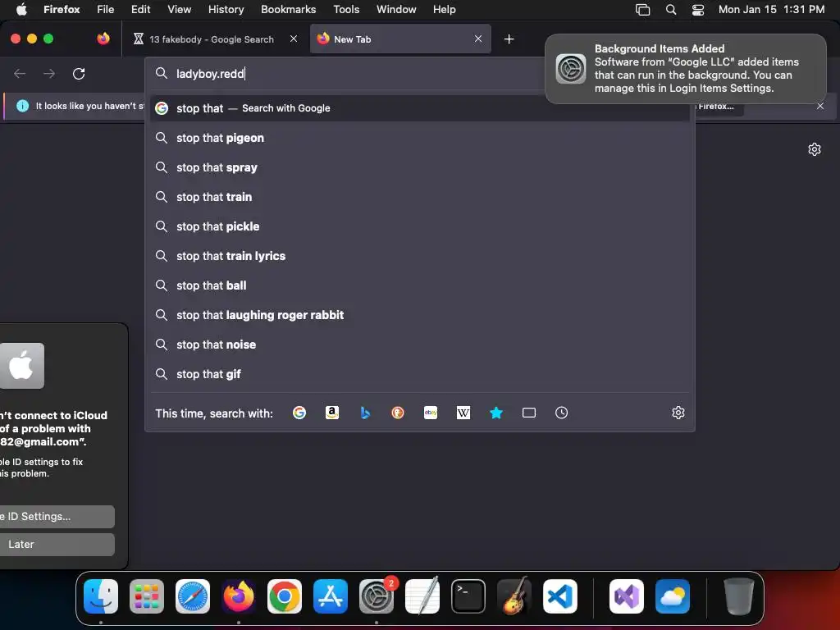Click the Stage Manager menu bar icon
Image resolution: width=840 pixels, height=630 pixels.
643,9
